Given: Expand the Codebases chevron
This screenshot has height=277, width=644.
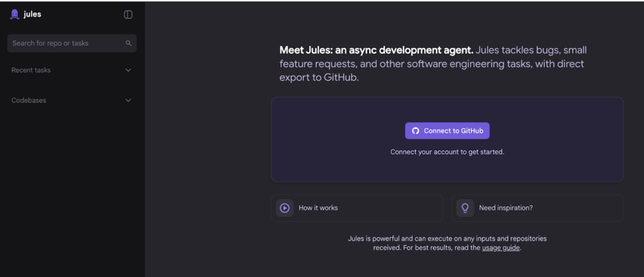Looking at the screenshot, I should [x=128, y=100].
